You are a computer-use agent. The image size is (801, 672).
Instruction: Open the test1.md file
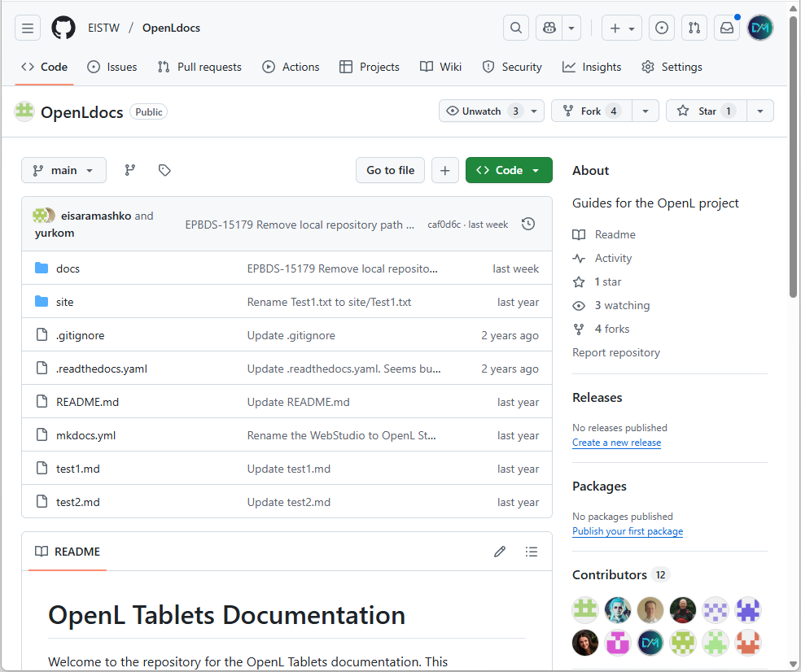(77, 469)
